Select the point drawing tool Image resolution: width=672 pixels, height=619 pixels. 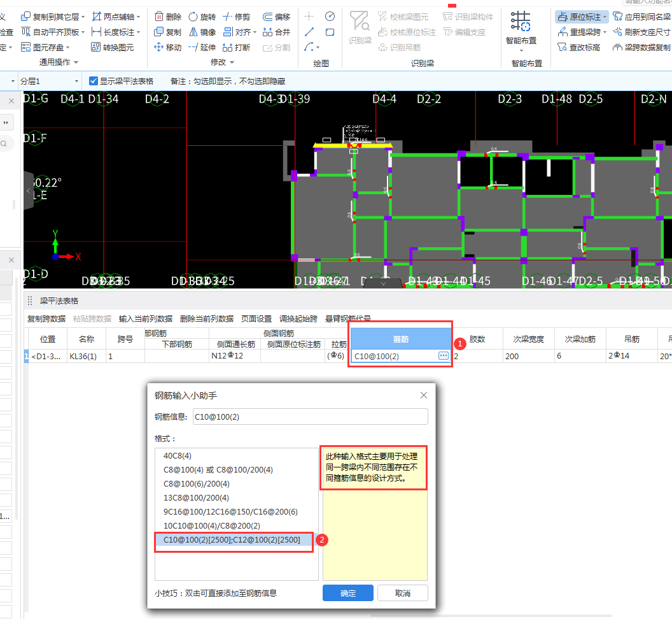tap(309, 17)
